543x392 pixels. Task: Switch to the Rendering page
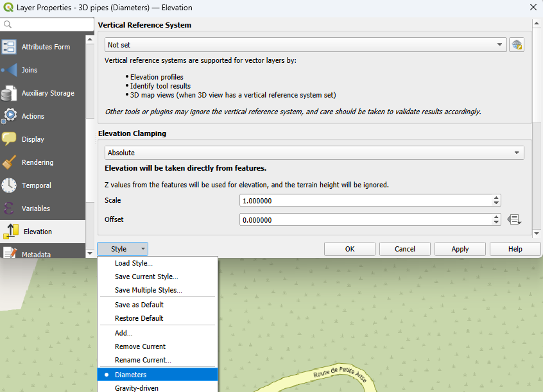click(37, 162)
